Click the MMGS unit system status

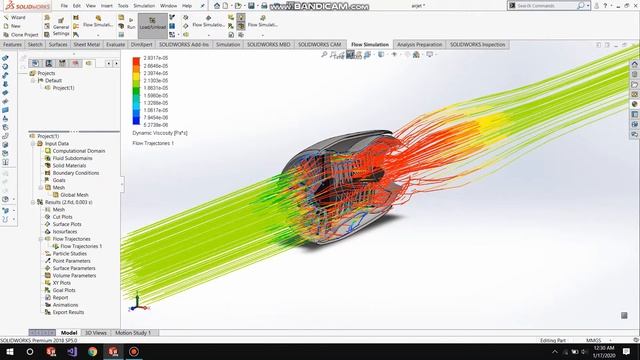(x=593, y=340)
